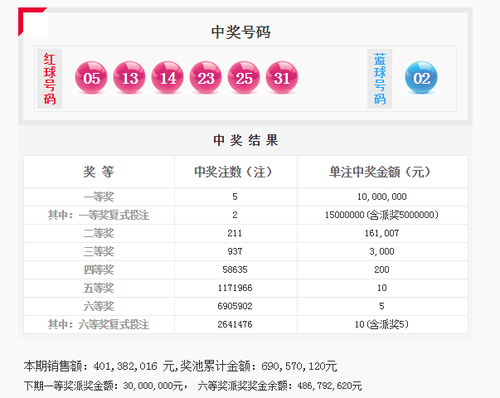This screenshot has width=500, height=398.
Task: Click the 奖等 column header
Action: click(x=99, y=172)
